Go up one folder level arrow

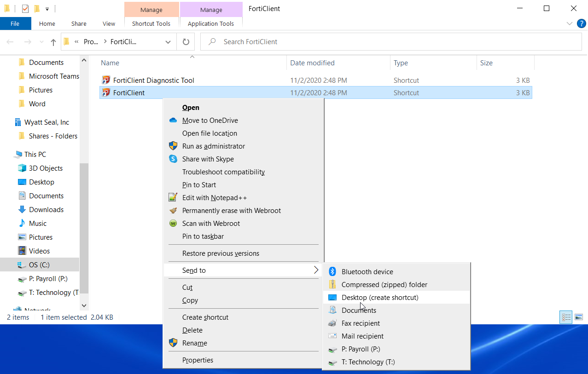(x=53, y=42)
